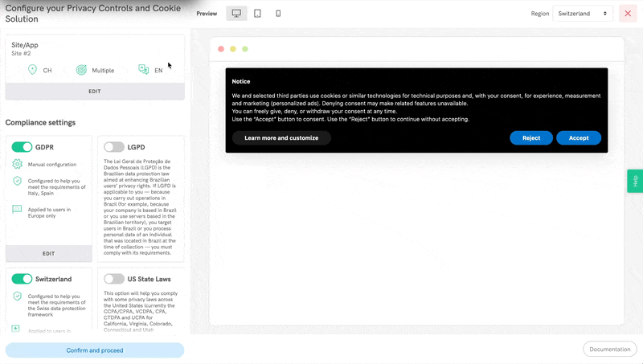Click the CH location pin icon
Image resolution: width=643 pixels, height=364 pixels.
[32, 70]
